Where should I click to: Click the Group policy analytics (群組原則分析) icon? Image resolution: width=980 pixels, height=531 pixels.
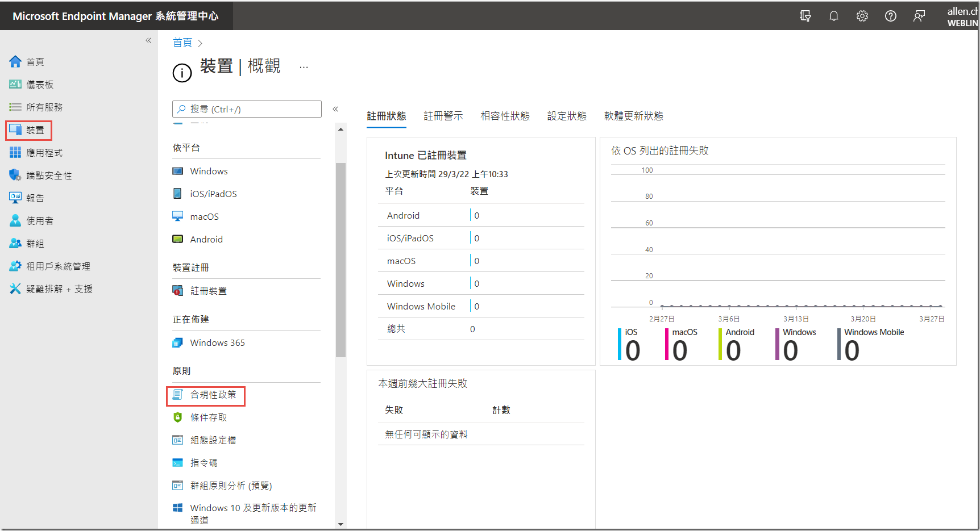click(178, 486)
